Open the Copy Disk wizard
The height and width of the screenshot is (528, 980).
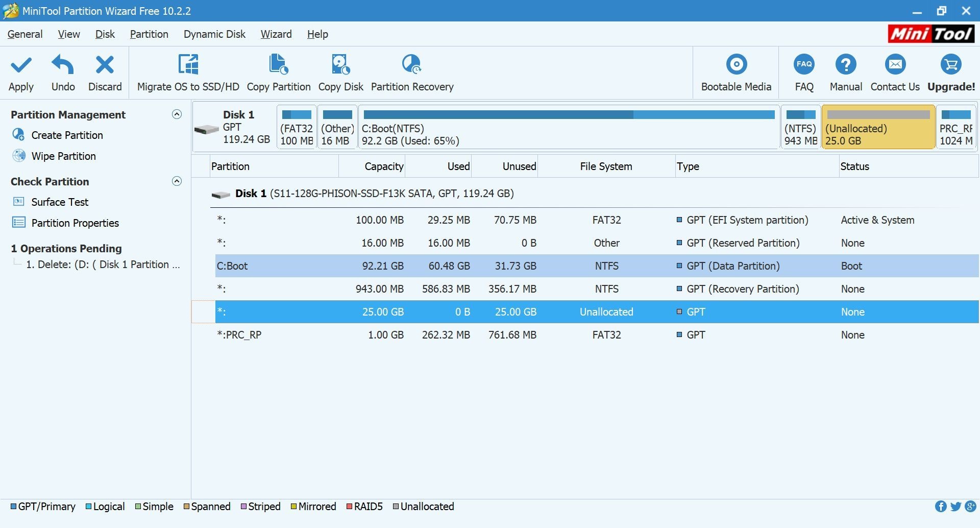[x=340, y=73]
